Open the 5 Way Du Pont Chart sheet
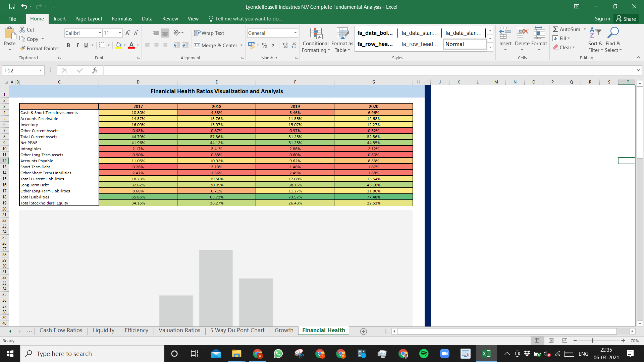644x362 pixels. [237, 330]
